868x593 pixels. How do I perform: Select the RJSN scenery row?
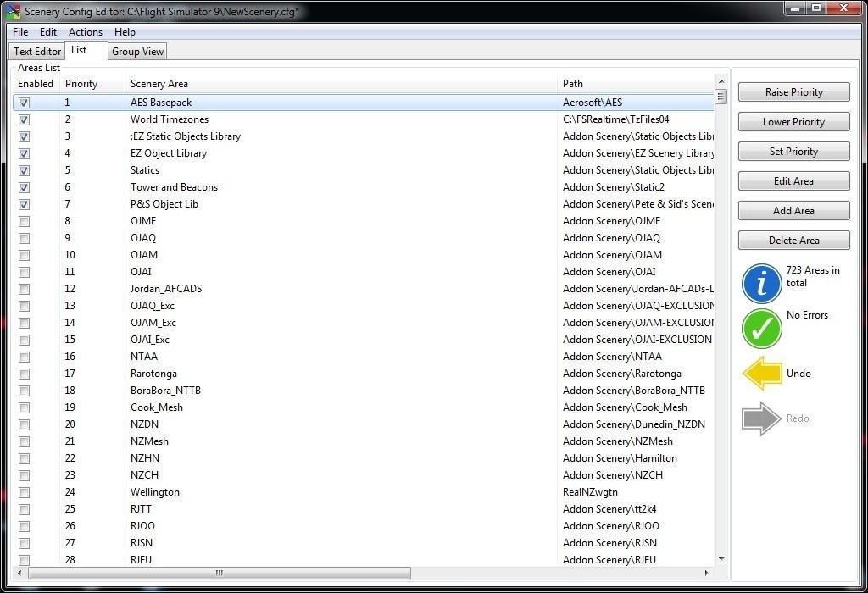(x=363, y=543)
